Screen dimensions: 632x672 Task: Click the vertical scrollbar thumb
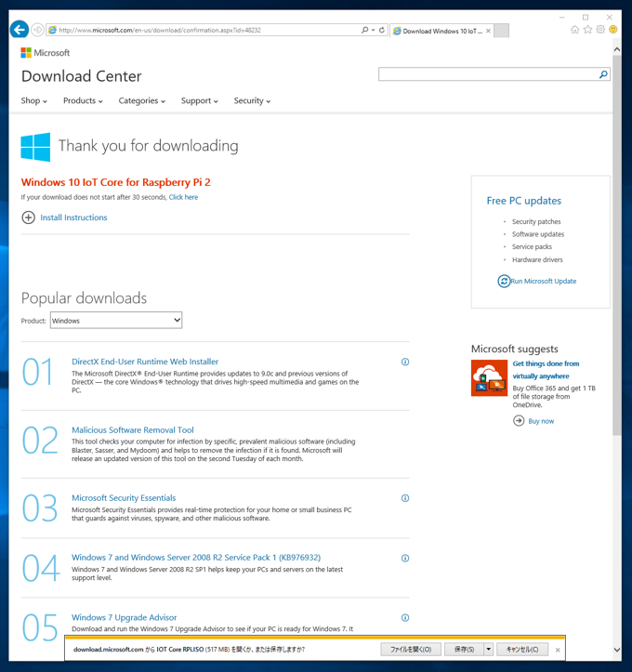[x=617, y=244]
